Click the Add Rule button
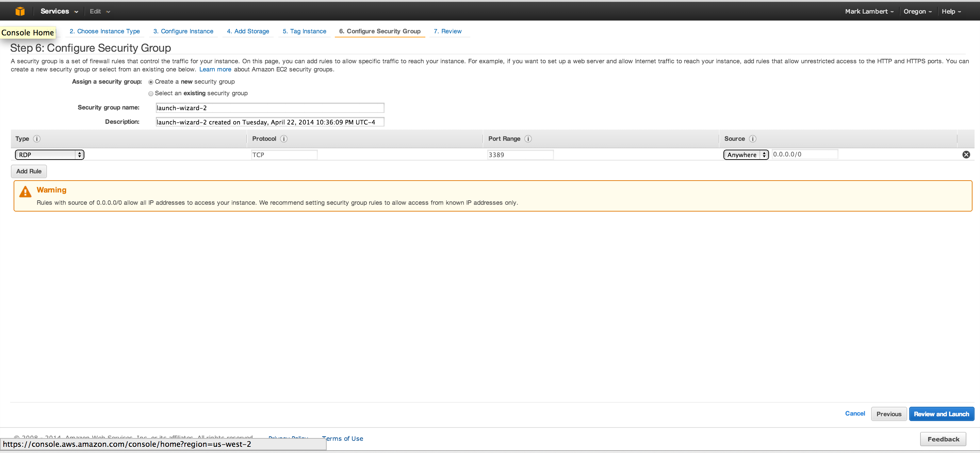This screenshot has width=980, height=453. (29, 171)
